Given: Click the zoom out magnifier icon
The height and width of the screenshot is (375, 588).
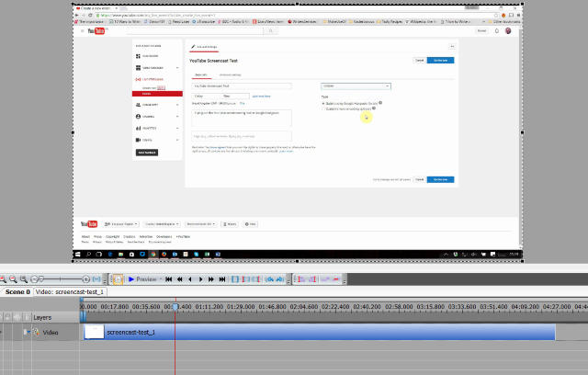Looking at the screenshot, I should (13, 279).
